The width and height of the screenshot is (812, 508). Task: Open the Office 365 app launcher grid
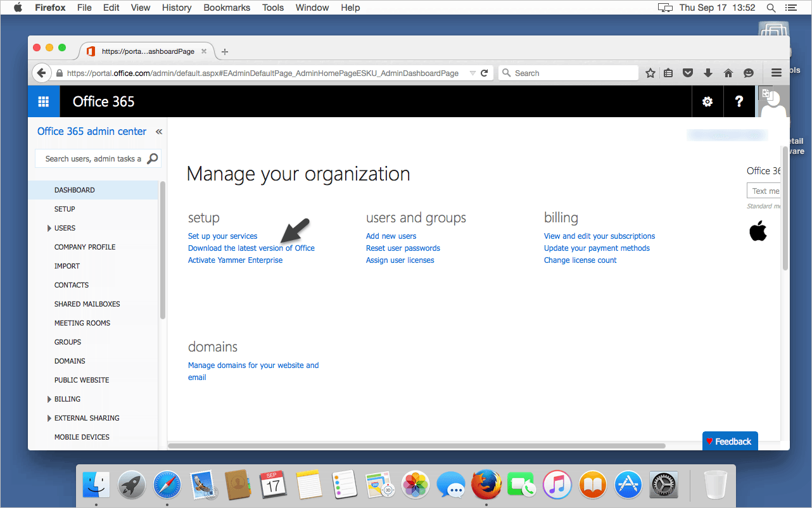pyautogui.click(x=44, y=102)
